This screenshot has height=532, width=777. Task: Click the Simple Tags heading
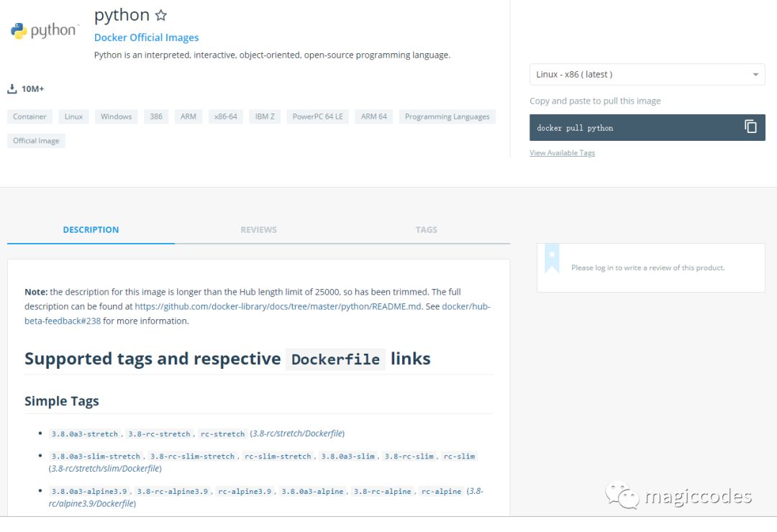click(x=61, y=401)
